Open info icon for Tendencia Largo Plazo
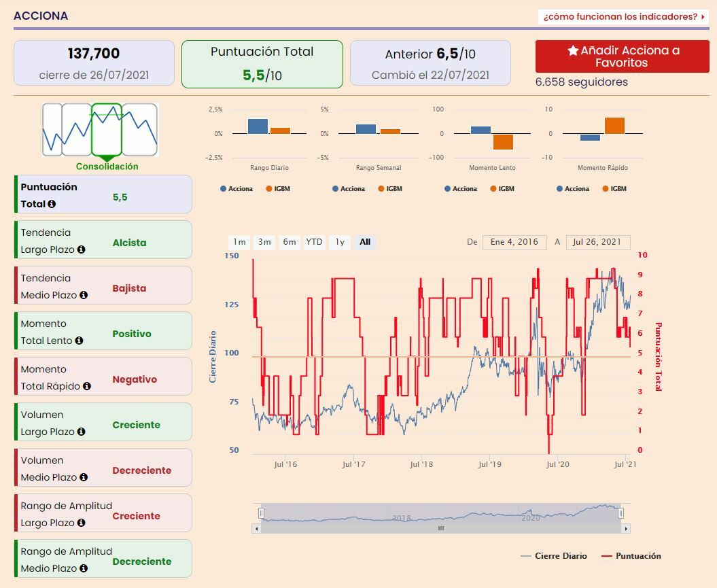This screenshot has height=588, width=717. (81, 249)
